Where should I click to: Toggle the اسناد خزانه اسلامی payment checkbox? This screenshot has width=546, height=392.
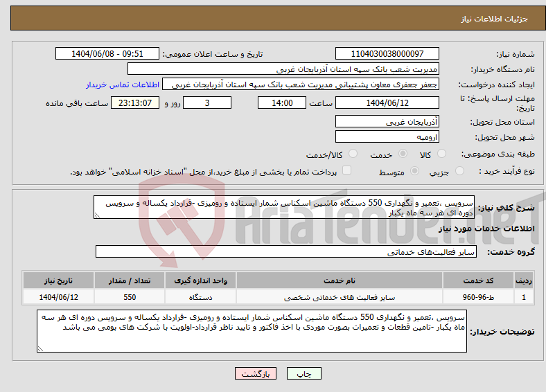click(346, 170)
